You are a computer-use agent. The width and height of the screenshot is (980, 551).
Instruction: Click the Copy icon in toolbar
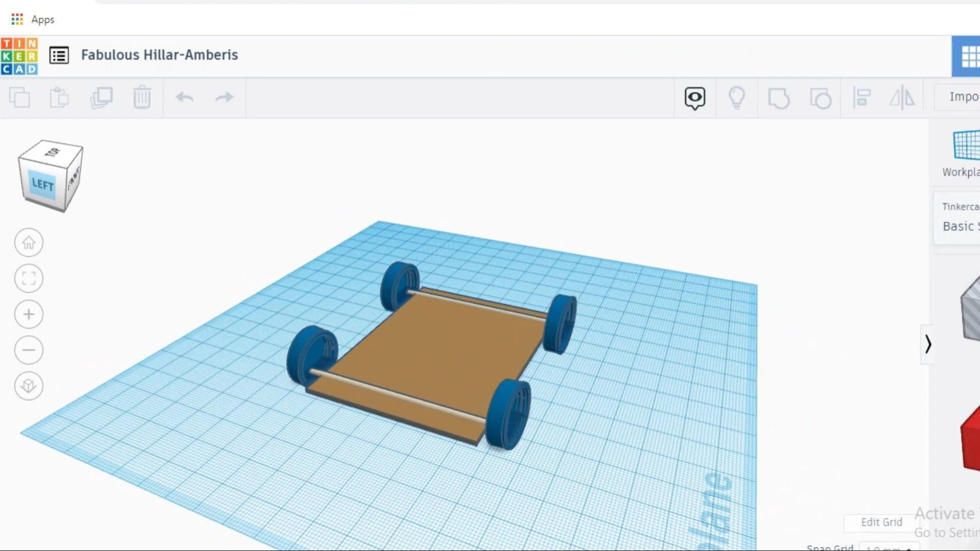(19, 97)
